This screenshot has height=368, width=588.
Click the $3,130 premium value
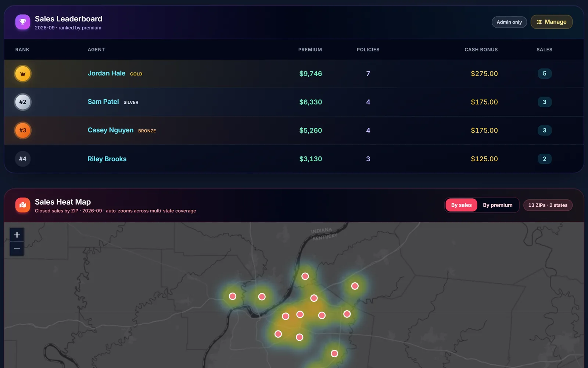pyautogui.click(x=311, y=159)
